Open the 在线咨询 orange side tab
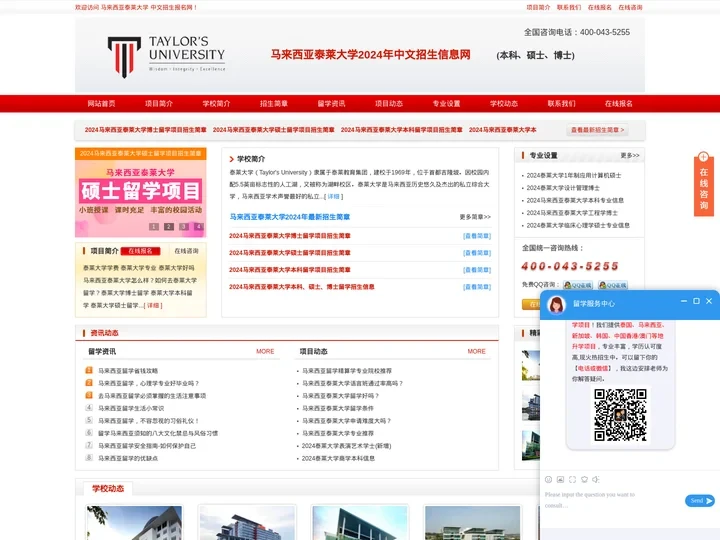This screenshot has width=720, height=540. pyautogui.click(x=703, y=184)
